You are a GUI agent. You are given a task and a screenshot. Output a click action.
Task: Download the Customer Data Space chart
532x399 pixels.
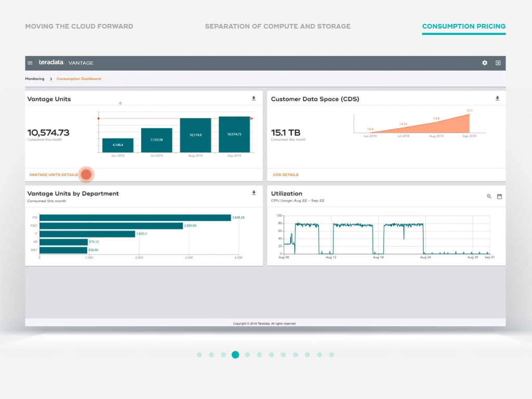497,98
